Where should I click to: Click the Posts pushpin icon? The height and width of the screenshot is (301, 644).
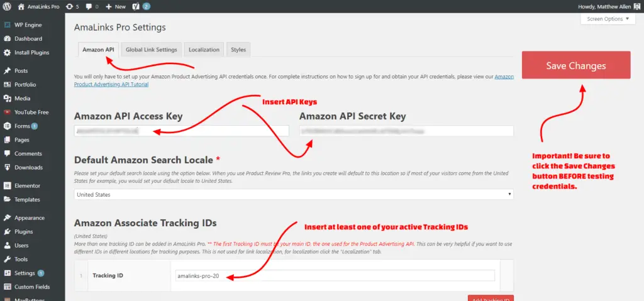tap(7, 70)
